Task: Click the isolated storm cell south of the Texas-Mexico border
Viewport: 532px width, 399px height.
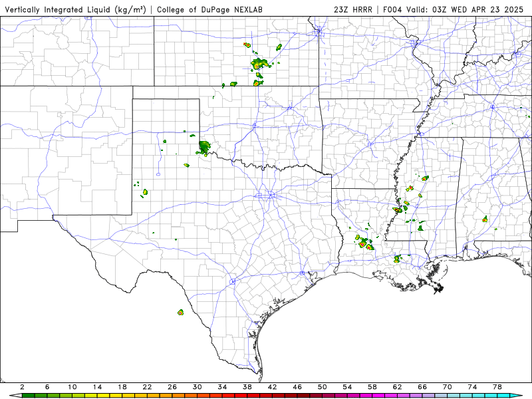Action: point(180,313)
